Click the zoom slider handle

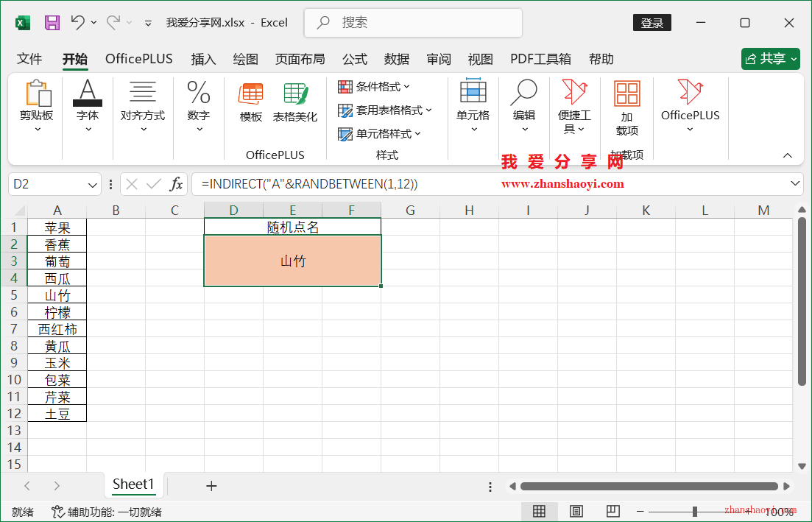pyautogui.click(x=694, y=512)
